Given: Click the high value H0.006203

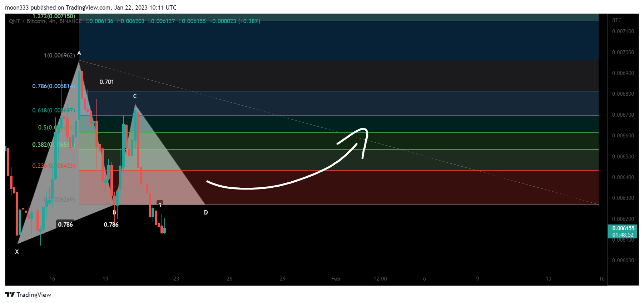Looking at the screenshot, I should coord(131,21).
